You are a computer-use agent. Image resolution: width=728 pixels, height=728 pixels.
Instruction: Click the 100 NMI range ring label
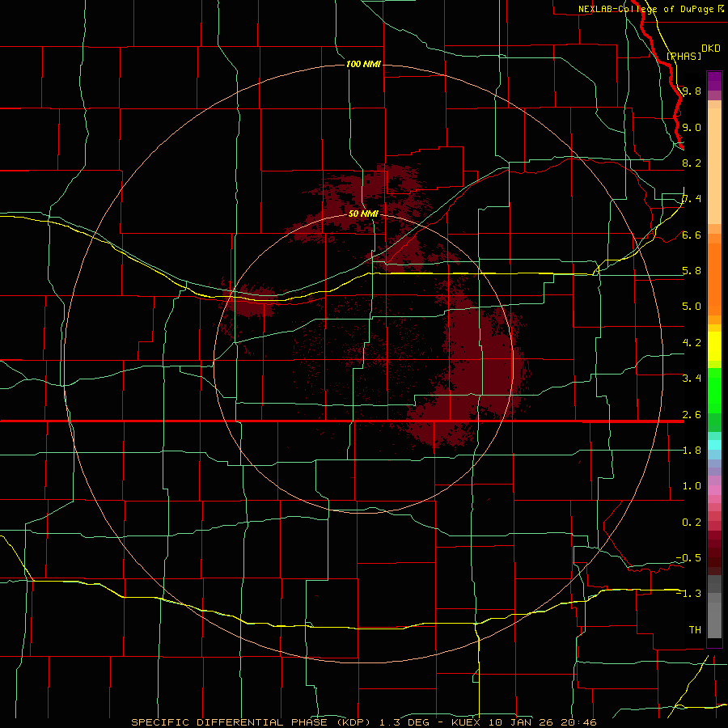pos(363,64)
